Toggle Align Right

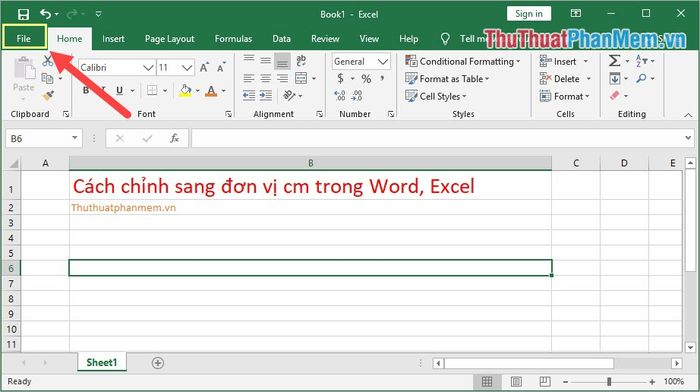click(x=282, y=79)
